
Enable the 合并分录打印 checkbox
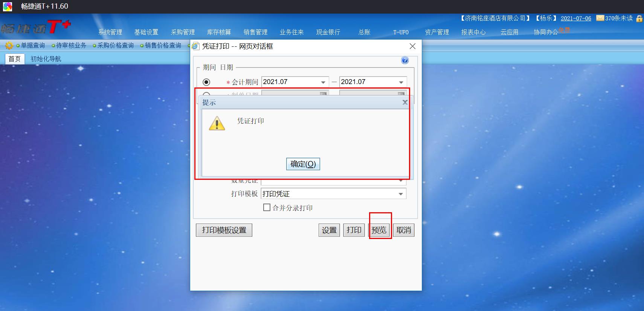click(267, 207)
